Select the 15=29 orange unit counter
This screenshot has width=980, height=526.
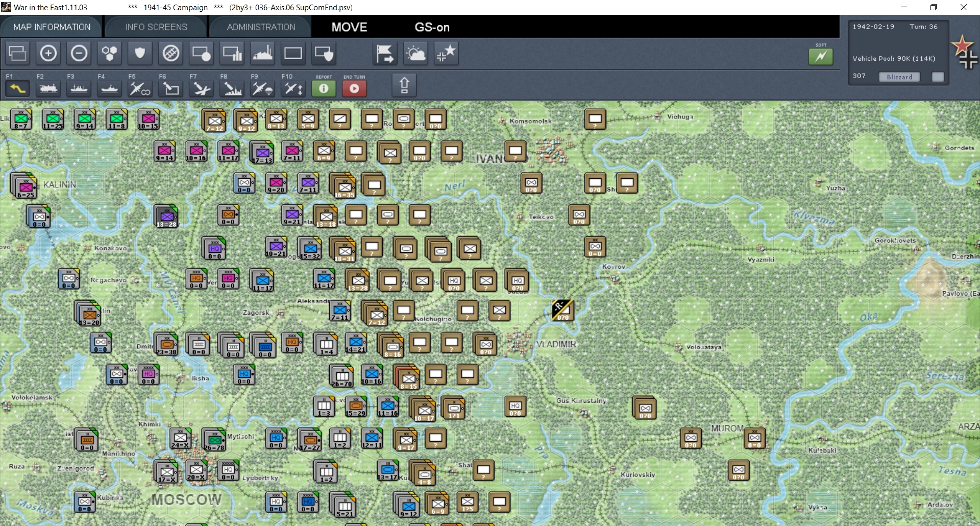(x=356, y=407)
